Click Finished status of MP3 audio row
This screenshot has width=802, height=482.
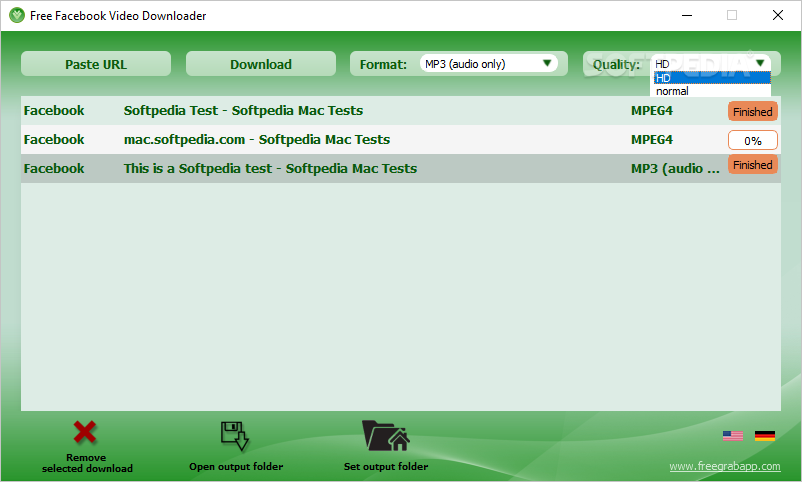[x=752, y=165]
